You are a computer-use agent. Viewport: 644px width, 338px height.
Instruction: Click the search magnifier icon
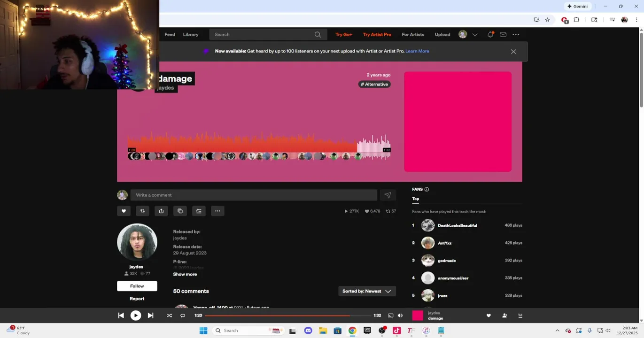click(318, 34)
